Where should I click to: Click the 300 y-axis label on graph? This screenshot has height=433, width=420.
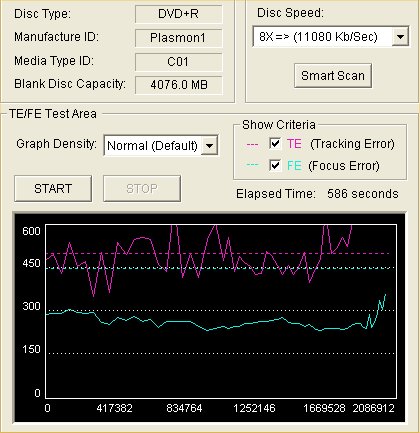click(x=31, y=306)
